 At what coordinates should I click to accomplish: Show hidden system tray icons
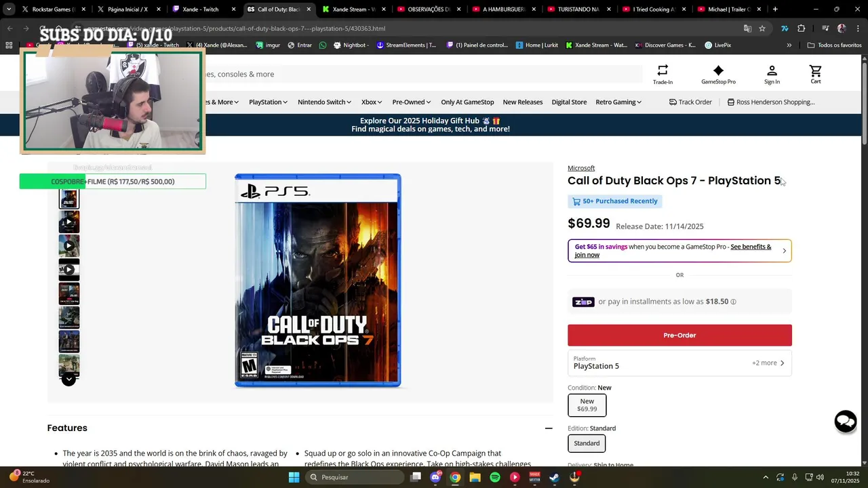pos(766,477)
